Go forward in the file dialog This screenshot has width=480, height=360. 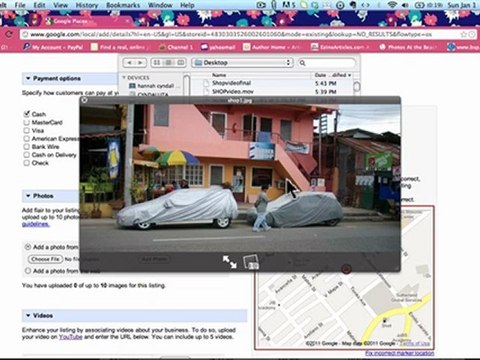[141, 63]
